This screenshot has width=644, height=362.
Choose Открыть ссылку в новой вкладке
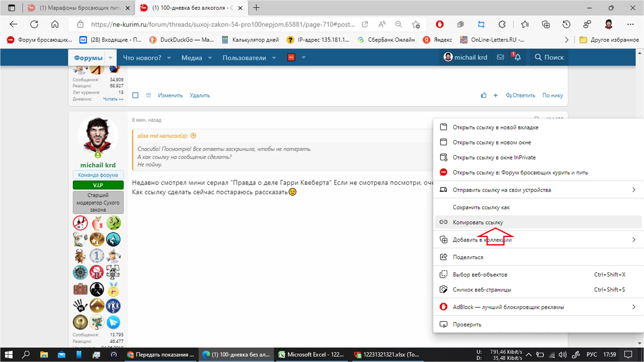point(495,127)
